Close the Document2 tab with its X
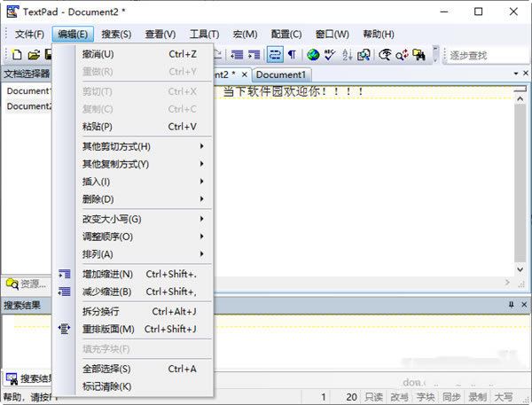Viewport: 532px width, 405px height. pyautogui.click(x=245, y=74)
